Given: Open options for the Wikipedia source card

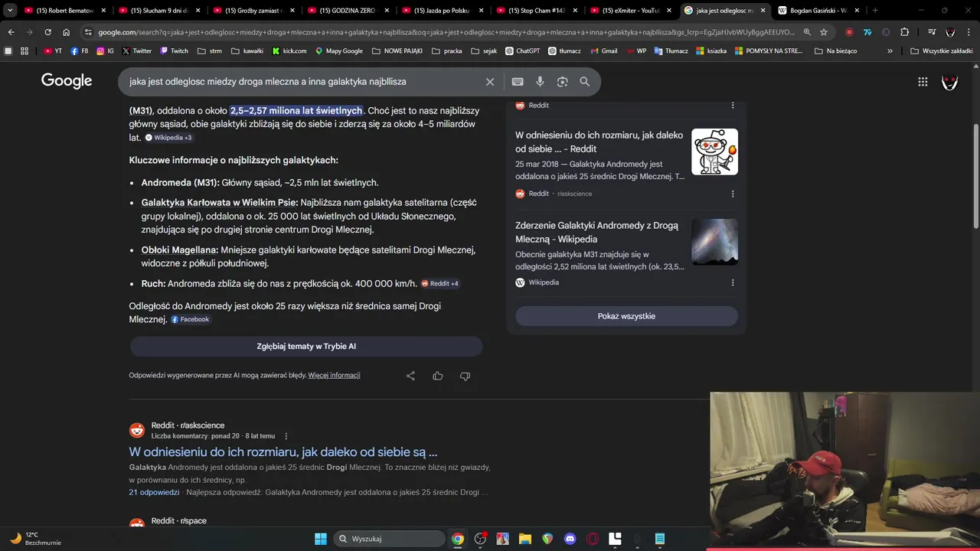Looking at the screenshot, I should [733, 282].
